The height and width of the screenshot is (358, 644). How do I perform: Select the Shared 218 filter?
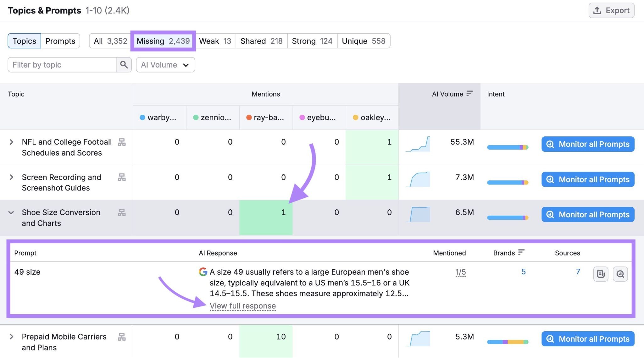tap(262, 41)
